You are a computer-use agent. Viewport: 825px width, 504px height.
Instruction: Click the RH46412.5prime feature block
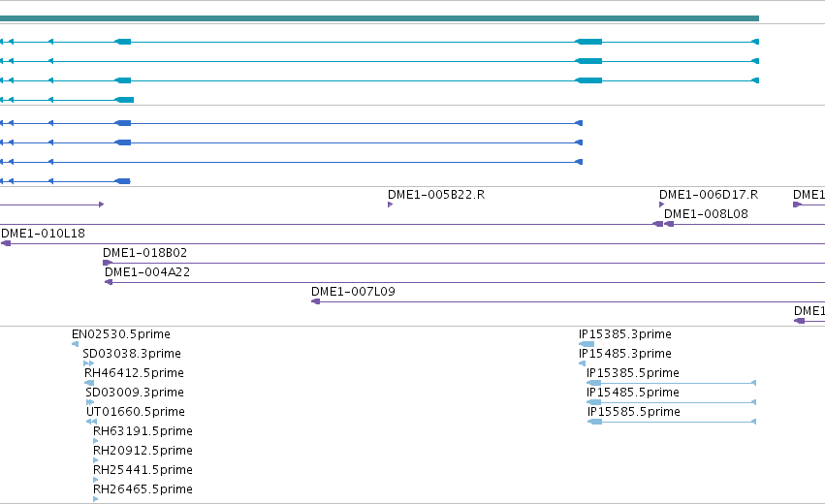click(x=89, y=383)
